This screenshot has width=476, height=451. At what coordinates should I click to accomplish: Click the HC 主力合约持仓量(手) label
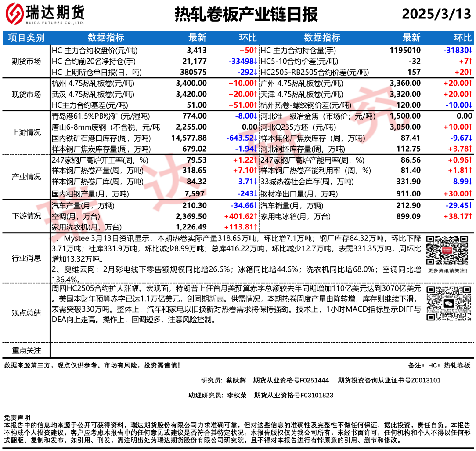(298, 51)
